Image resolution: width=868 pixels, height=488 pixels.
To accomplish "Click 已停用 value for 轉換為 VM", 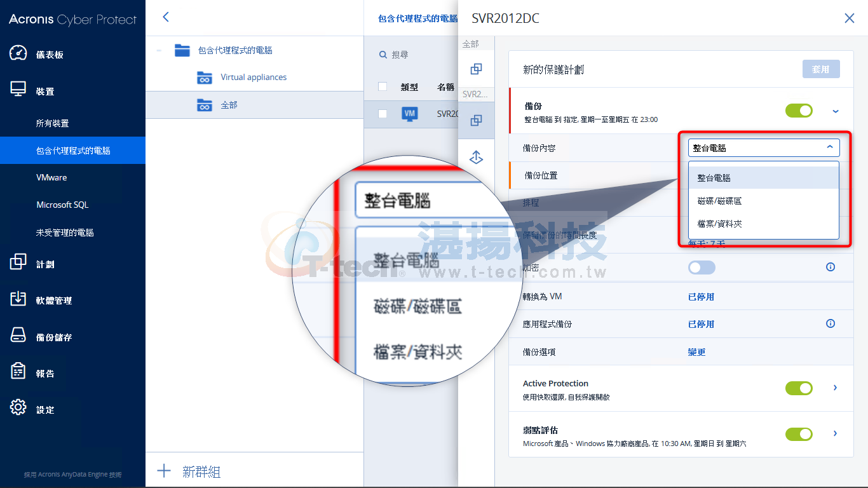I will click(x=701, y=297).
